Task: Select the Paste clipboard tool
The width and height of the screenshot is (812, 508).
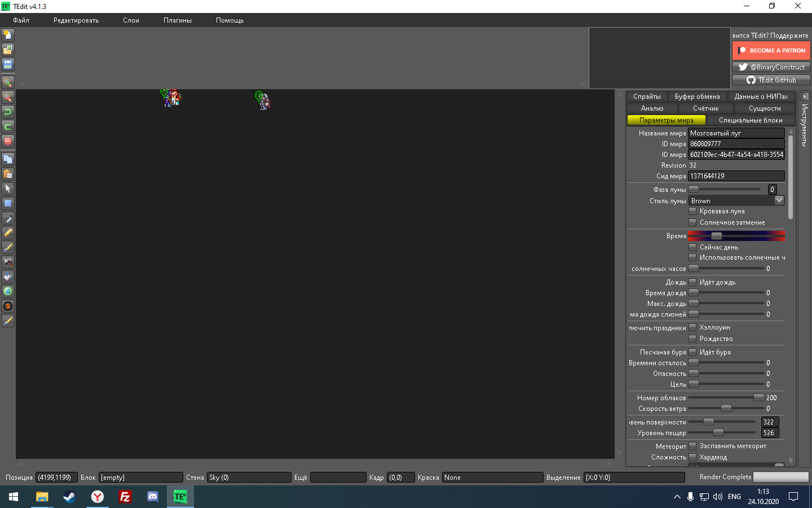Action: coord(8,174)
